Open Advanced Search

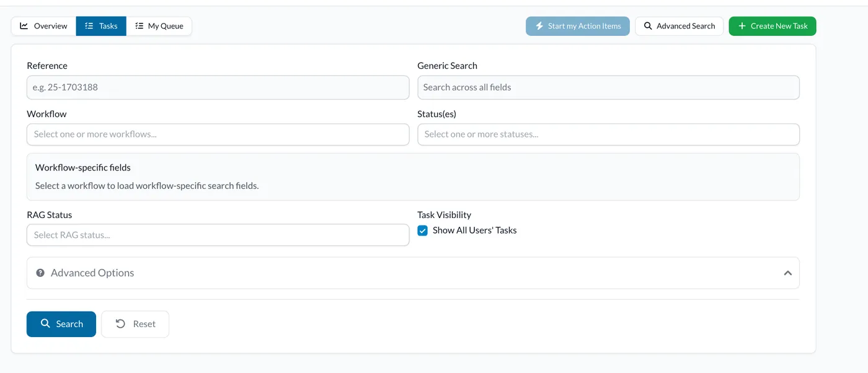point(679,26)
